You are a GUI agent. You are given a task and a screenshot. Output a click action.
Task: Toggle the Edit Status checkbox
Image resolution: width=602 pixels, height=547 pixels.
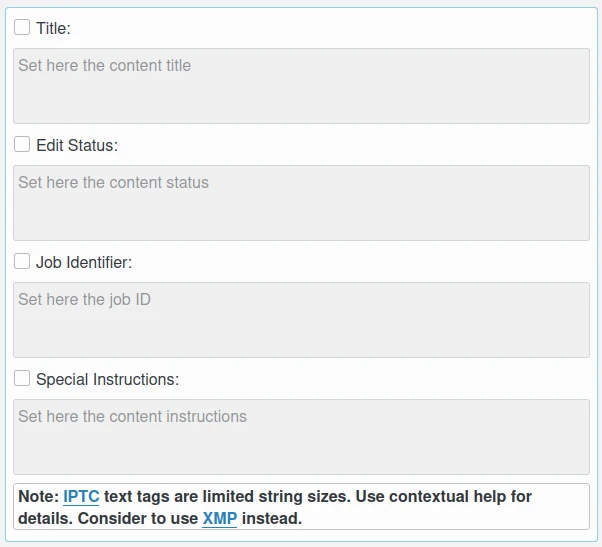click(x=22, y=145)
